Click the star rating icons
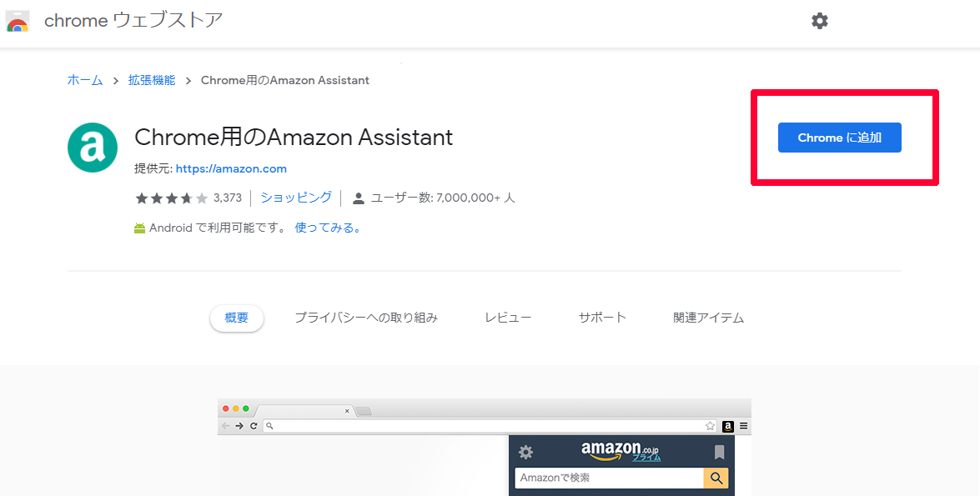The width and height of the screenshot is (980, 496). point(171,198)
